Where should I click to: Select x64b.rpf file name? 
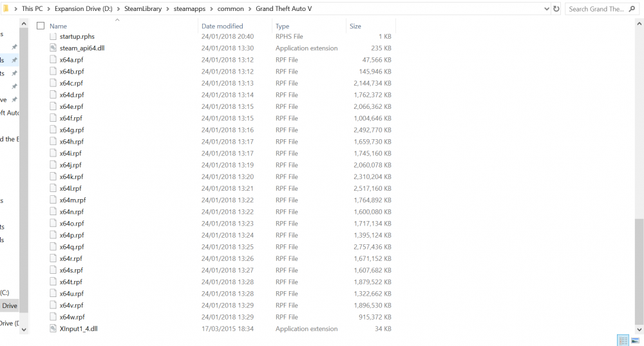click(x=72, y=72)
